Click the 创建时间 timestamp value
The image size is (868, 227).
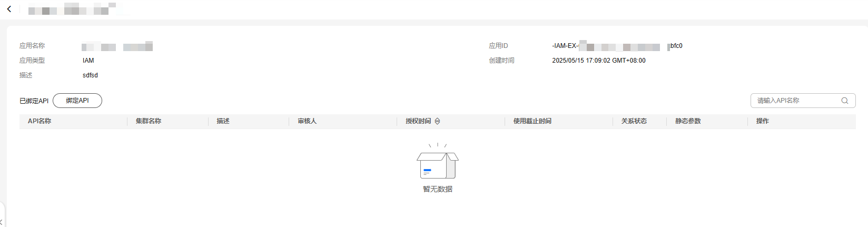point(599,61)
